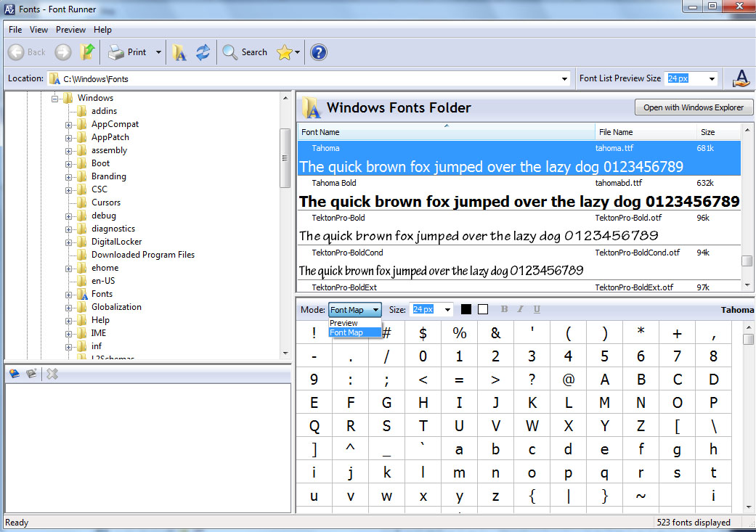
Task: Click the '523 fonts displayed' status text
Action: pos(694,523)
